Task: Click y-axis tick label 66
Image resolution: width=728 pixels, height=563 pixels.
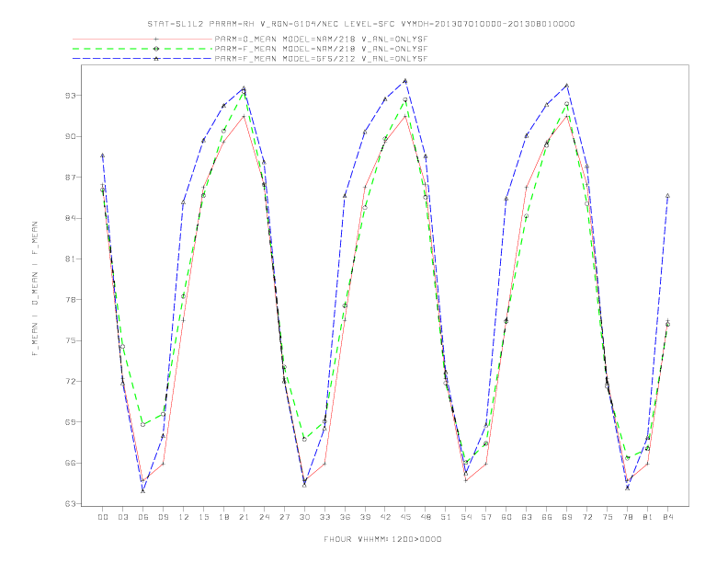Action: 70,463
